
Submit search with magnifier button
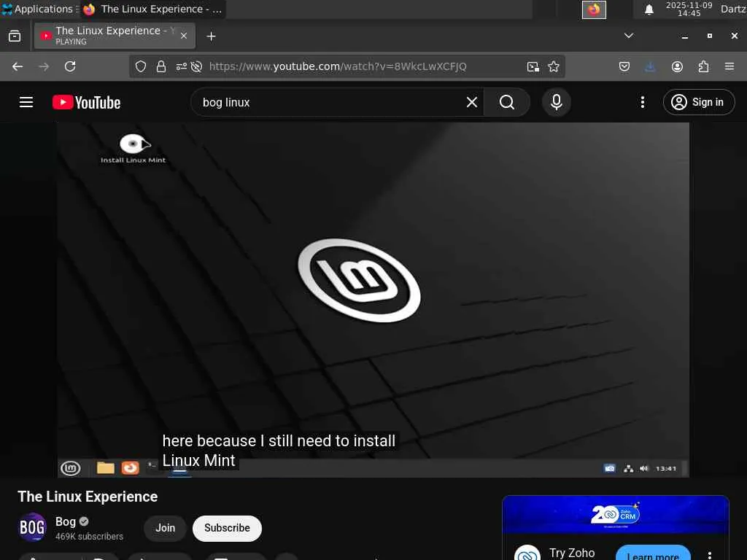(506, 102)
